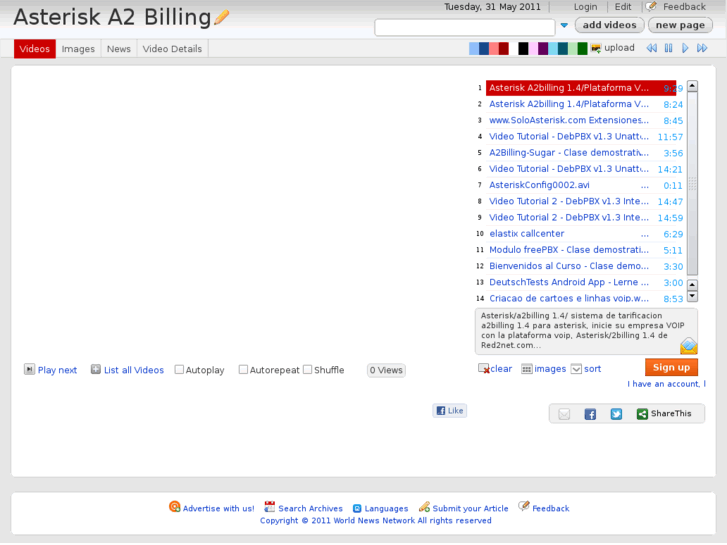Click the footer Feedback icon
Image resolution: width=727 pixels, height=545 pixels.
(x=524, y=507)
